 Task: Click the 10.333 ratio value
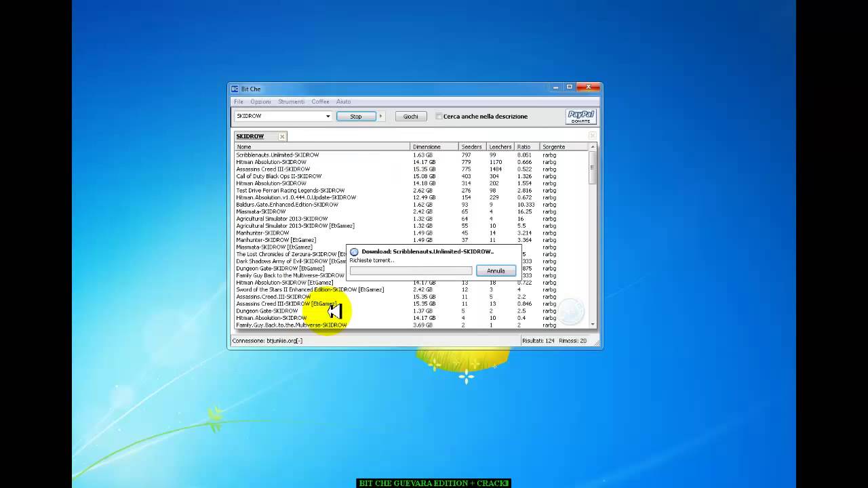tap(526, 205)
